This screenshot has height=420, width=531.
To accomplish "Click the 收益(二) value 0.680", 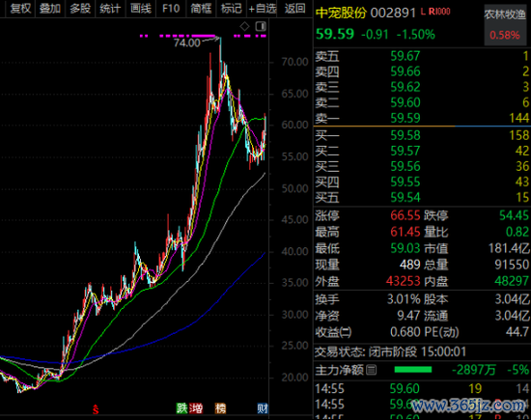I will [405, 332].
